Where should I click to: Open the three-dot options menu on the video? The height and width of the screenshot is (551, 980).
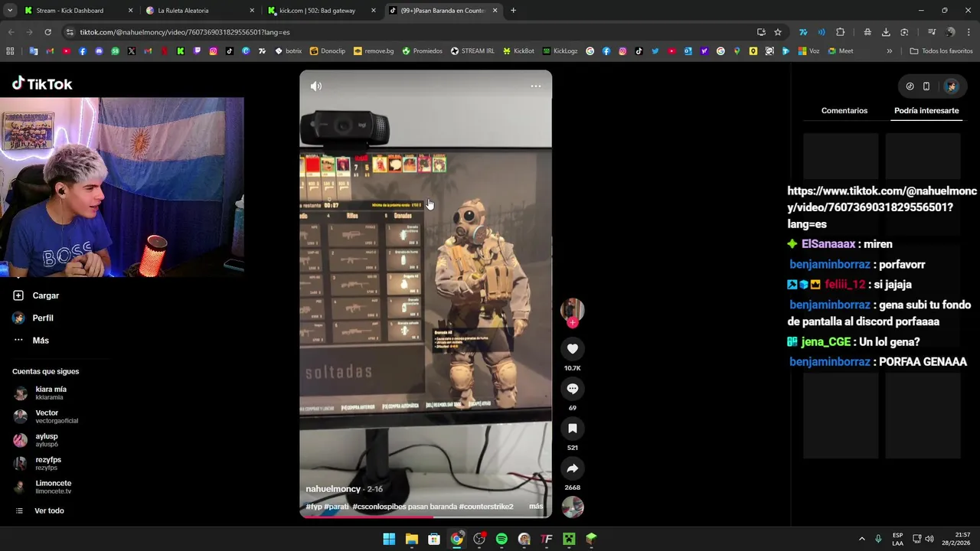point(536,86)
